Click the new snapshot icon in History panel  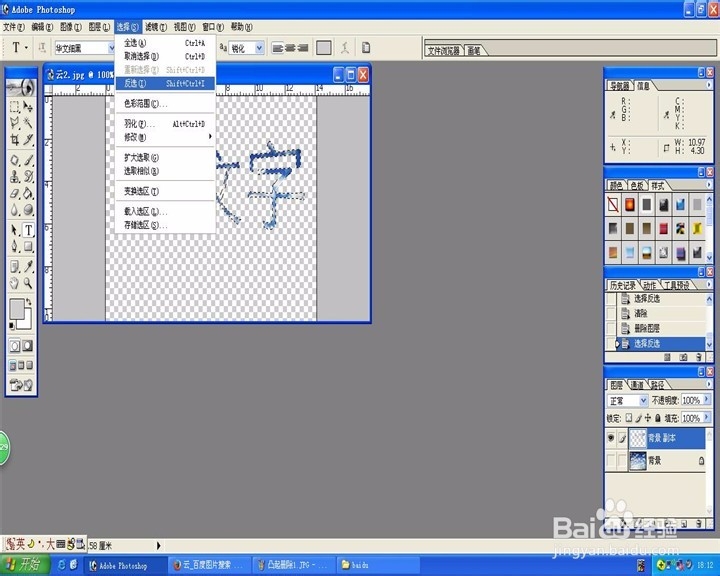pos(683,357)
